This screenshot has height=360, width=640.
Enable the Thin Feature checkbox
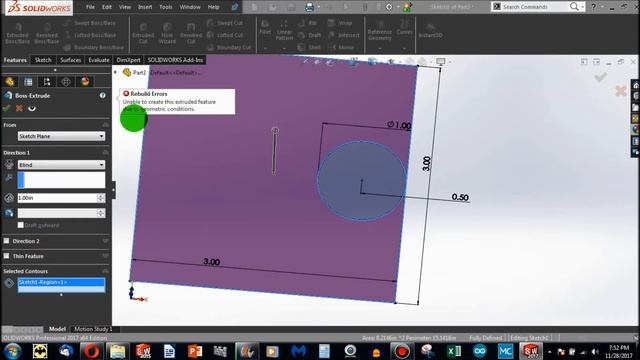click(7, 256)
